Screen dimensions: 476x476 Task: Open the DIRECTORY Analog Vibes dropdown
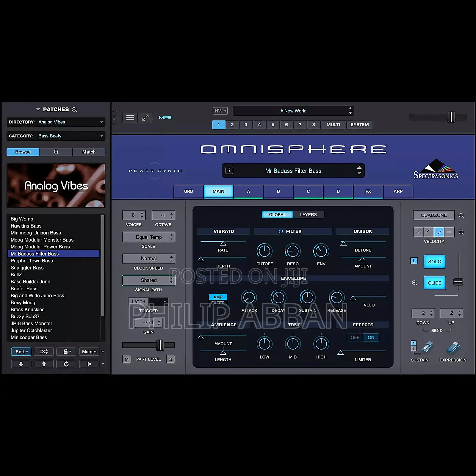[x=56, y=122]
